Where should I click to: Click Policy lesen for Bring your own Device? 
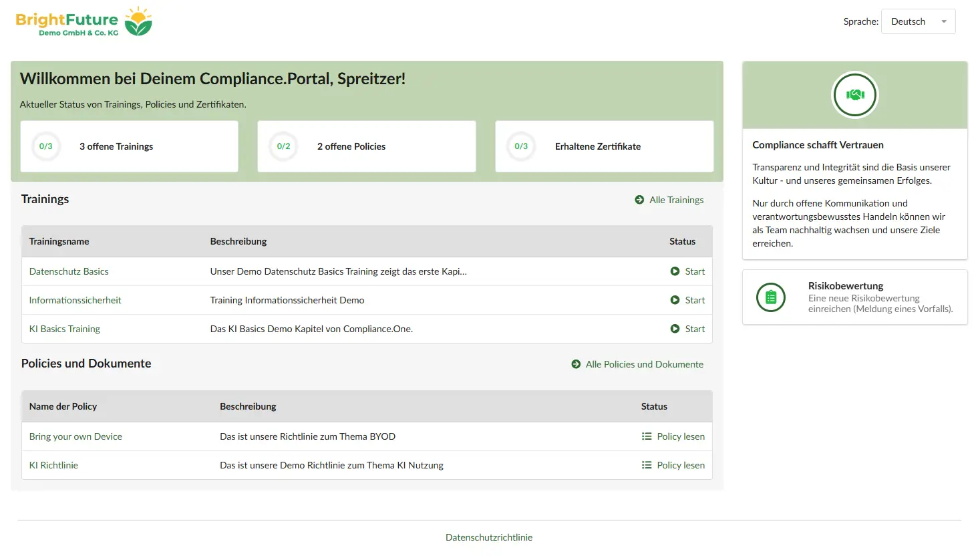click(x=681, y=436)
